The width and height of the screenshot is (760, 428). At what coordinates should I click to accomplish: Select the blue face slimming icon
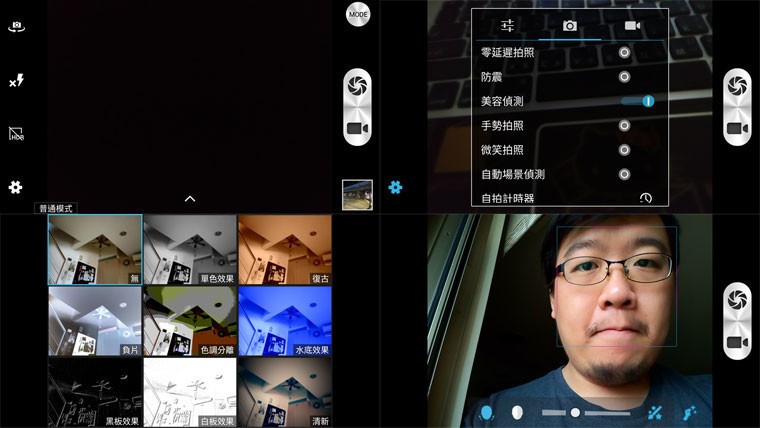pos(486,412)
